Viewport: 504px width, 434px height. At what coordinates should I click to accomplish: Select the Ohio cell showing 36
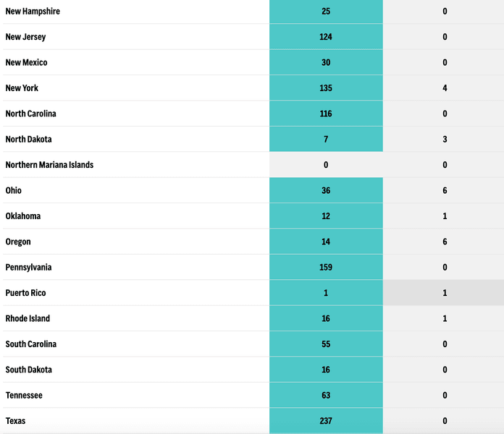[326, 191]
